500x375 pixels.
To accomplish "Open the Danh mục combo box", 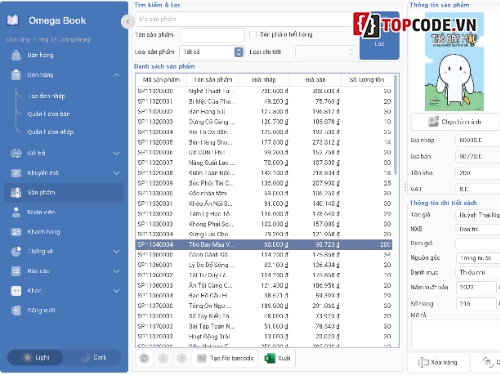I will (x=477, y=272).
